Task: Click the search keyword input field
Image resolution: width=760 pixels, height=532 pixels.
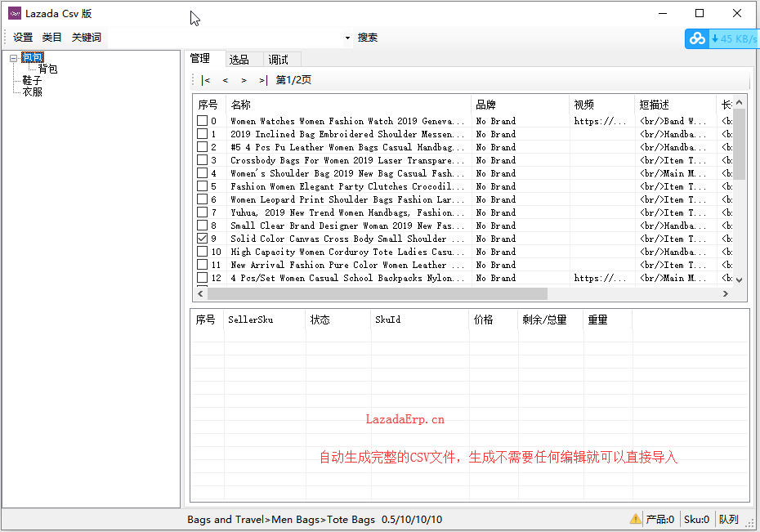Action: click(x=226, y=38)
